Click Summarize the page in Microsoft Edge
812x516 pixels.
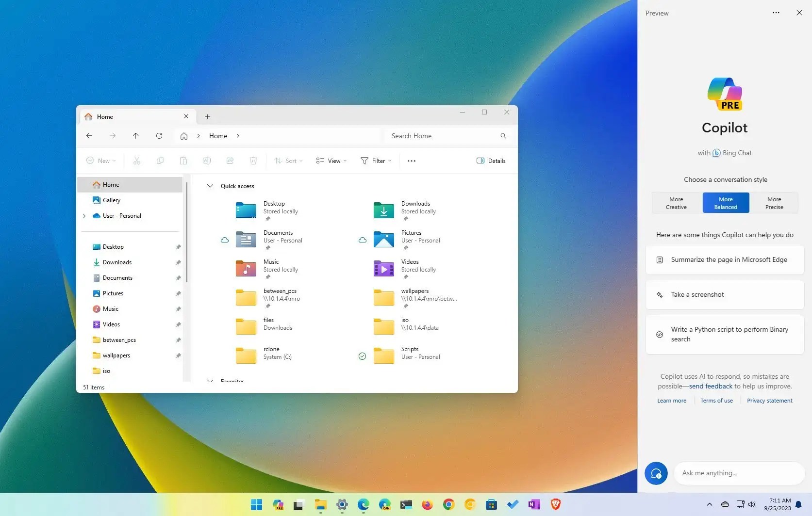click(725, 260)
